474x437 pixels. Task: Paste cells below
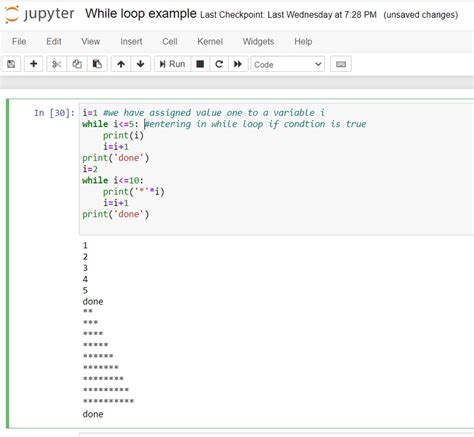[97, 64]
